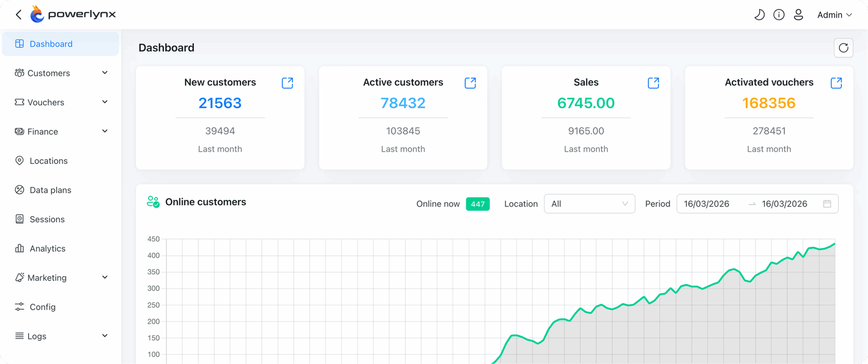The height and width of the screenshot is (364, 868).
Task: Click the user profile icon
Action: point(798,15)
